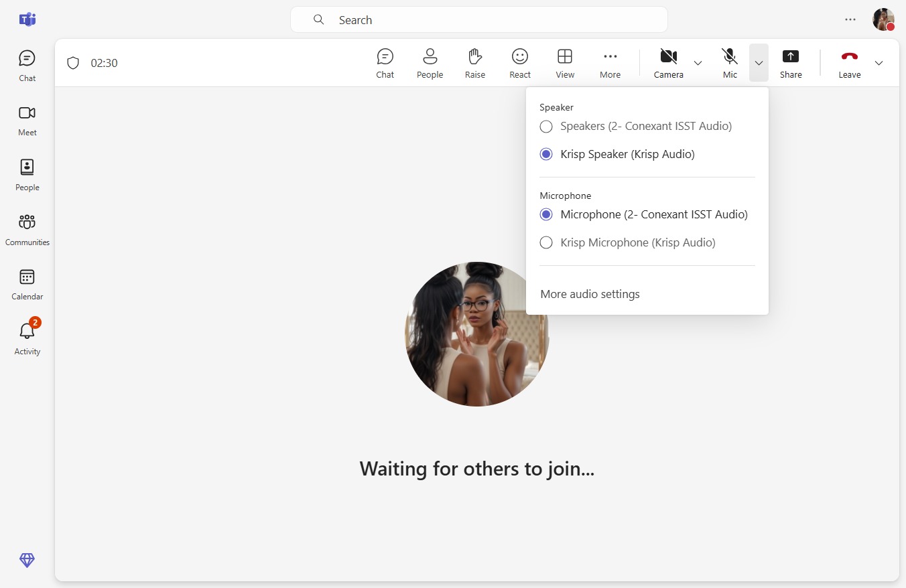Open More meeting actions
Viewport: 906px width, 588px height.
pos(610,64)
